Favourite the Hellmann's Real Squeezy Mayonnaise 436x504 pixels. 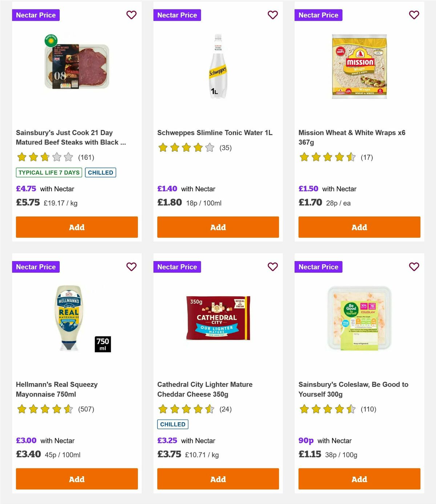[132, 267]
